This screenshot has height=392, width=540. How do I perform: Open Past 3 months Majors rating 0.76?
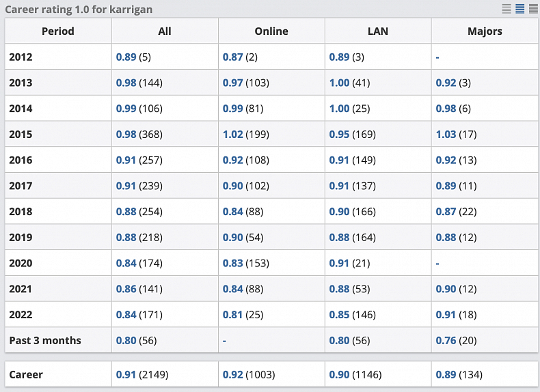tap(446, 341)
